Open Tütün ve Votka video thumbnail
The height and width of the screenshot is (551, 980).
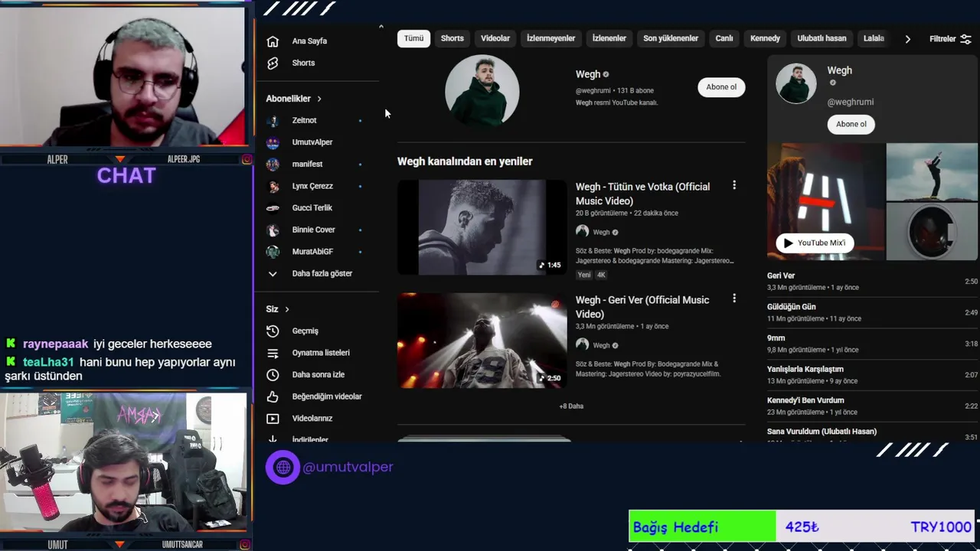pos(482,227)
